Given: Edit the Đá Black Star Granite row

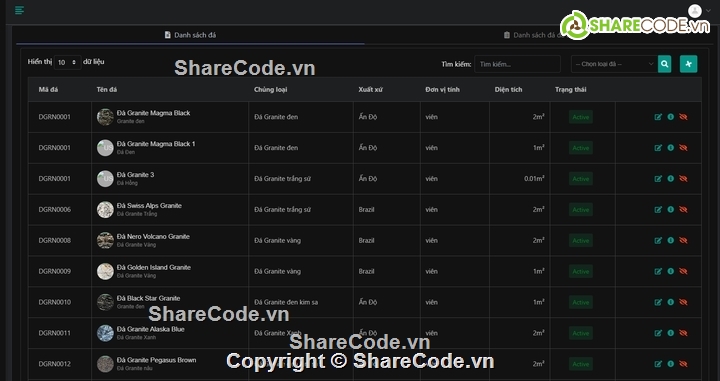Looking at the screenshot, I should 658,302.
